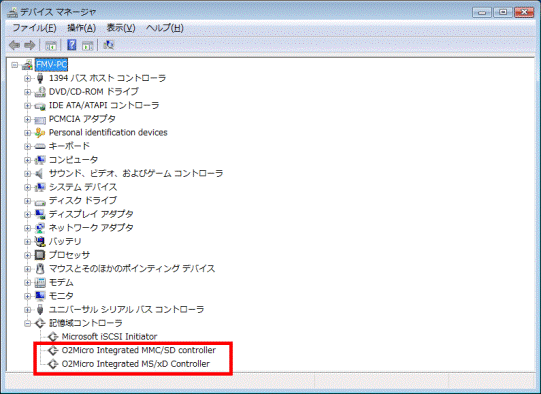Expand the ネットワーク アダプタ node
541x394 pixels.
[x=27, y=228]
